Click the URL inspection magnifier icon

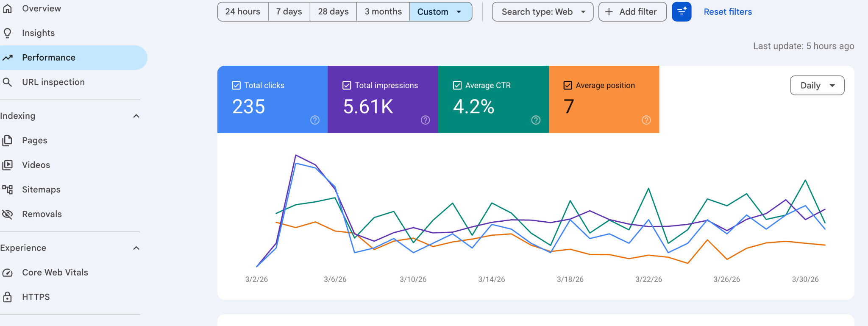click(x=7, y=82)
